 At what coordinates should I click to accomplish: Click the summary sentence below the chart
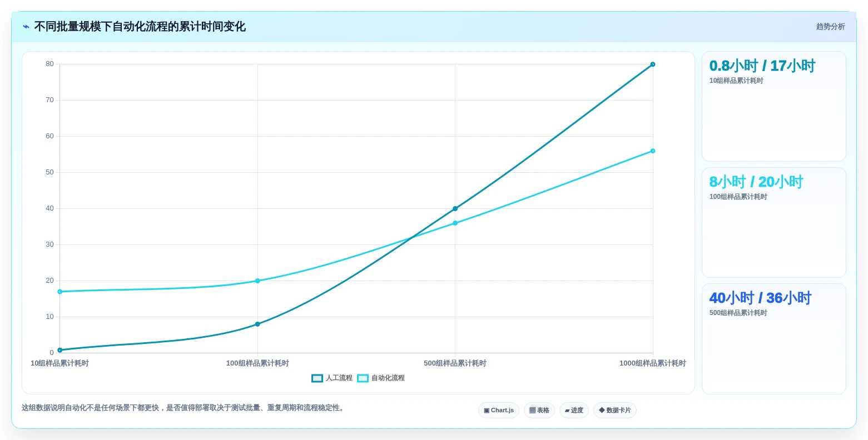(x=184, y=408)
